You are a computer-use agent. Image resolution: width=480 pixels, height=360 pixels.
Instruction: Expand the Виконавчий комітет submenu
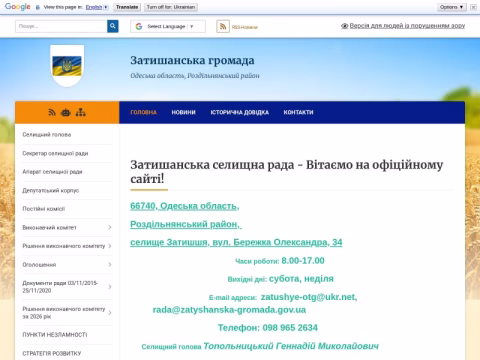coord(110,227)
